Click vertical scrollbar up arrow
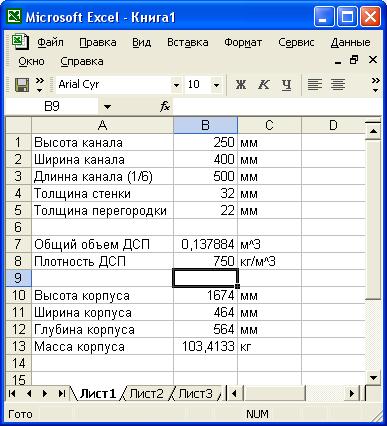387x426 pixels. pos(373,132)
